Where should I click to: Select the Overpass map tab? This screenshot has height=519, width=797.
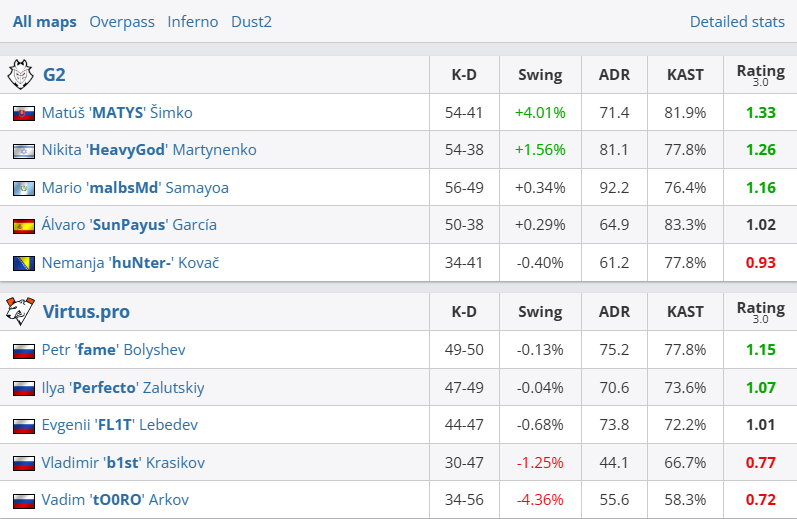tap(122, 22)
